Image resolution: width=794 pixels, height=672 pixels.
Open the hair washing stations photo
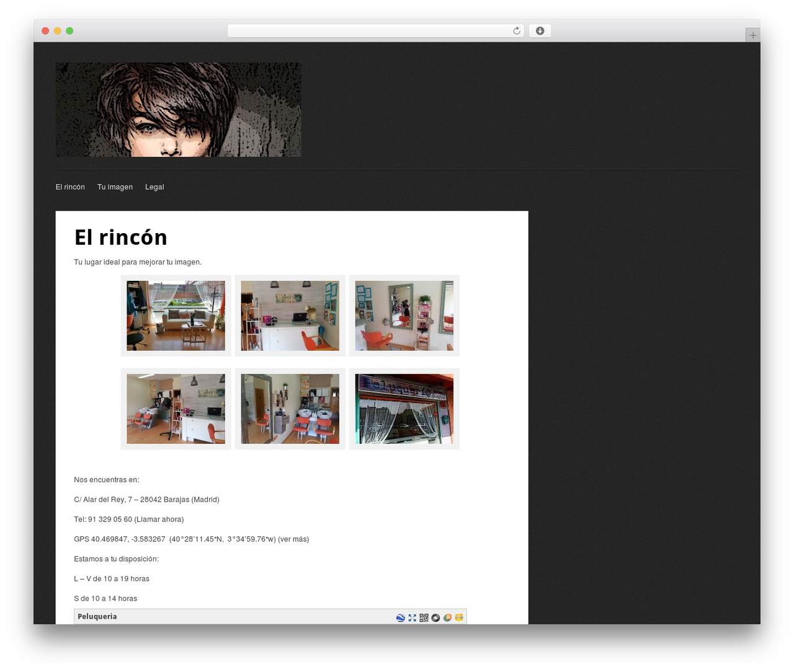click(x=290, y=409)
